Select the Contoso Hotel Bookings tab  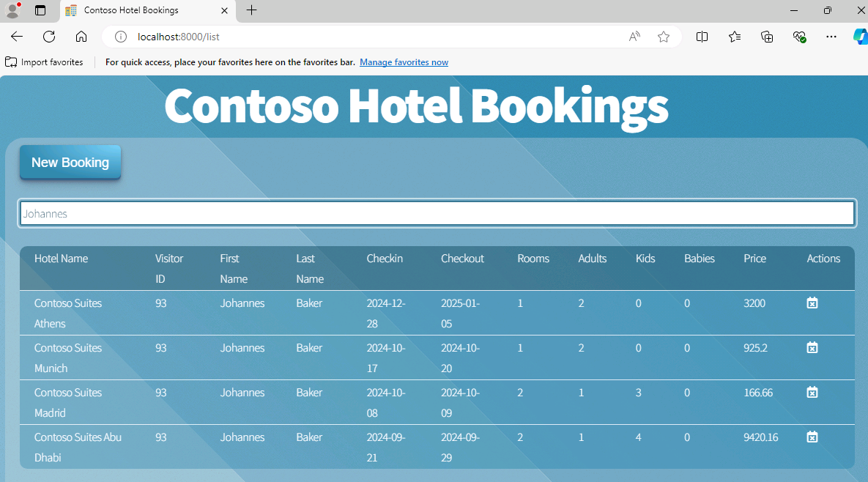146,10
